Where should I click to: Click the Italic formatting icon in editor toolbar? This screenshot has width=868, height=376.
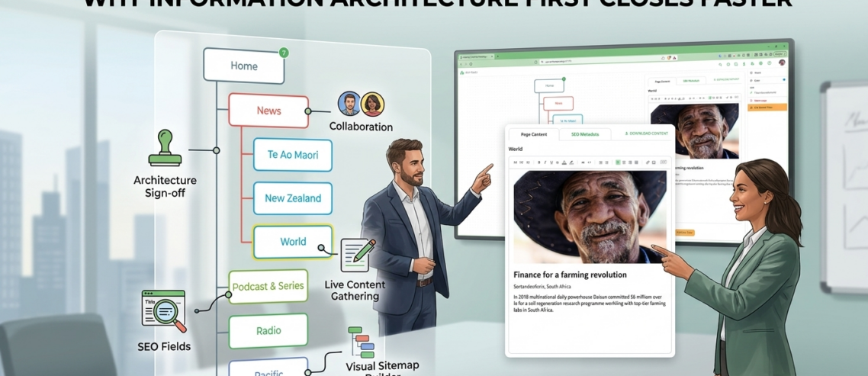tap(545, 162)
